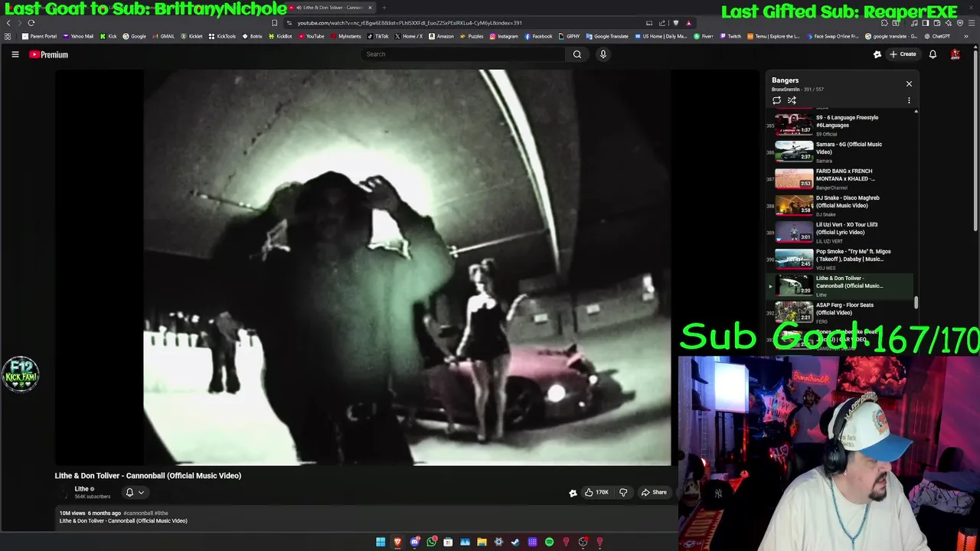Share the Cannonball video
This screenshot has width=980, height=551.
(654, 492)
